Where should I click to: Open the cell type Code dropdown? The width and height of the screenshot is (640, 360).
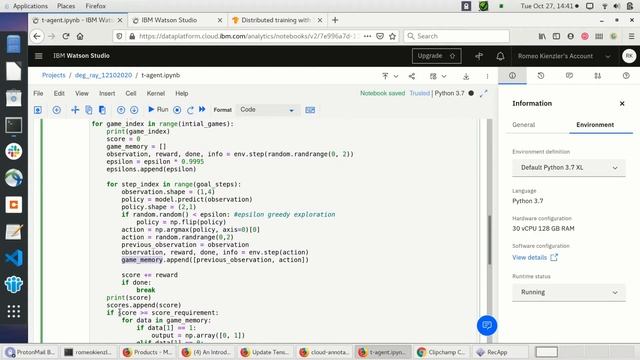[x=267, y=110]
